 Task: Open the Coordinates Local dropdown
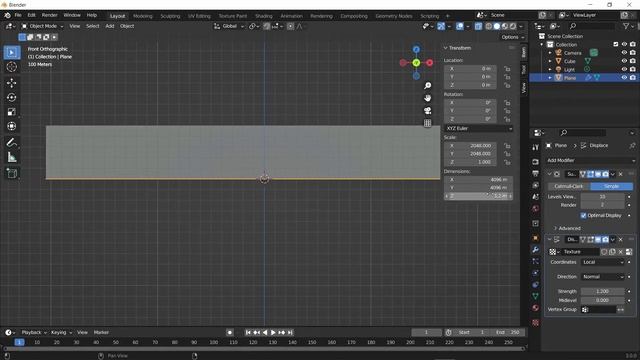(x=602, y=262)
